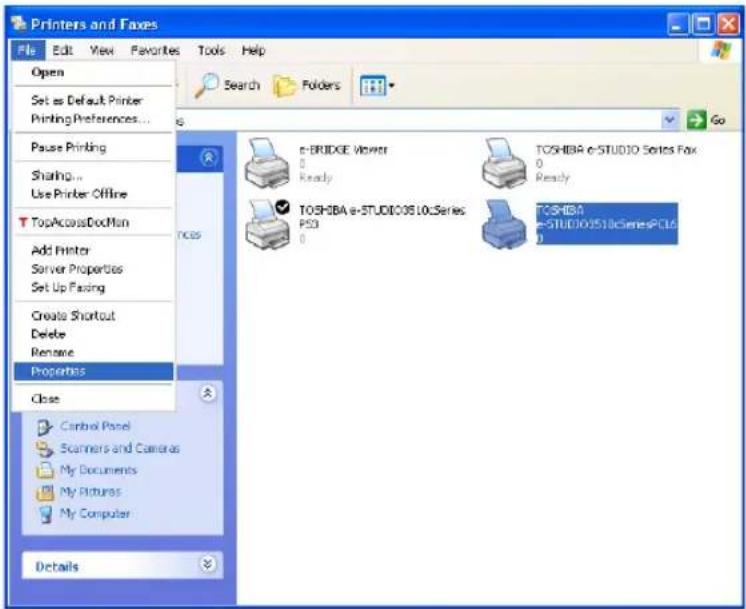Click inside the address bar field
Screen dimensions: 746x609
419,120
